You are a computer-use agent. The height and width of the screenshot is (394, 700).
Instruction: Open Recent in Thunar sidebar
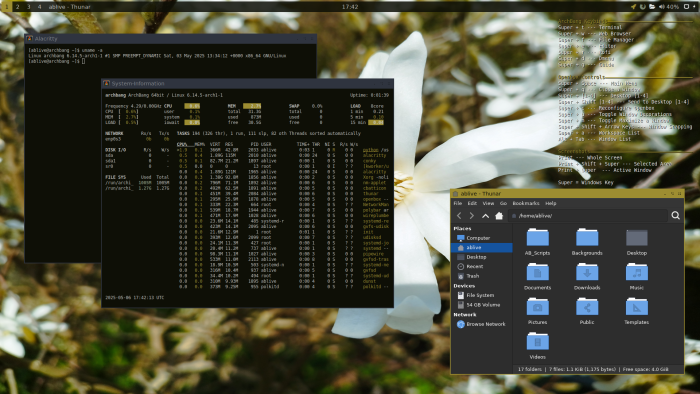[x=482, y=266]
